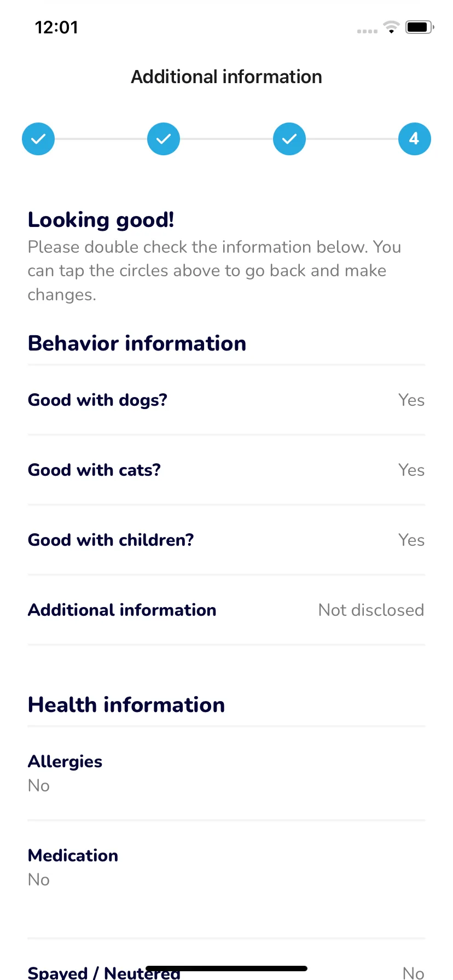The image size is (453, 980).
Task: Tap the Wi-Fi status icon
Action: 391,27
